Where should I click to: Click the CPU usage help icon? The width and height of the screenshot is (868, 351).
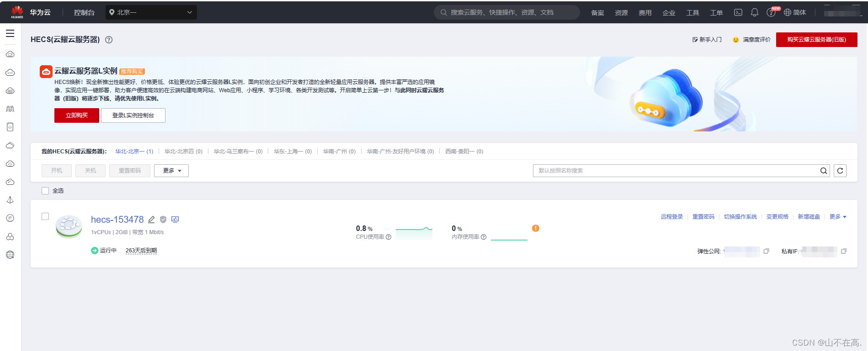click(389, 237)
